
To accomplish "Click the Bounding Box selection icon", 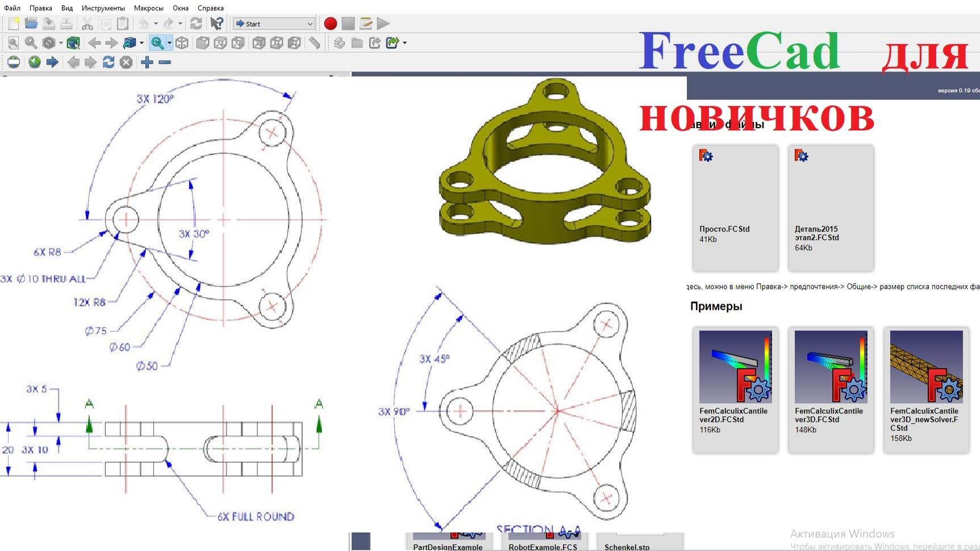I will pos(73,43).
